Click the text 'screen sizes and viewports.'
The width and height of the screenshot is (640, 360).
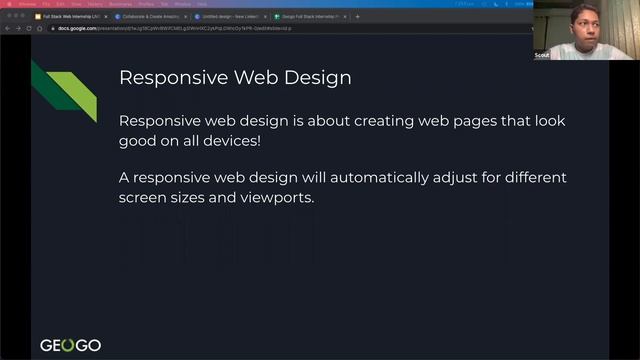tap(216, 198)
